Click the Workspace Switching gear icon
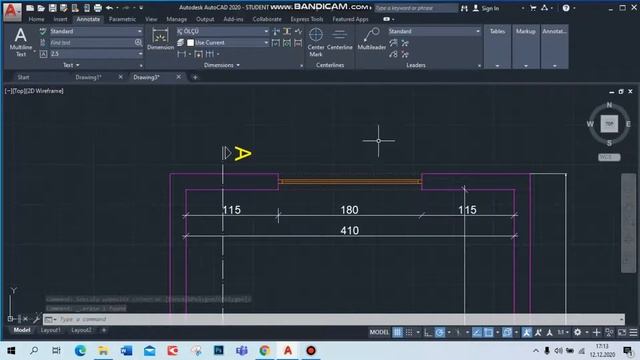The width and height of the screenshot is (640, 360). click(x=577, y=333)
